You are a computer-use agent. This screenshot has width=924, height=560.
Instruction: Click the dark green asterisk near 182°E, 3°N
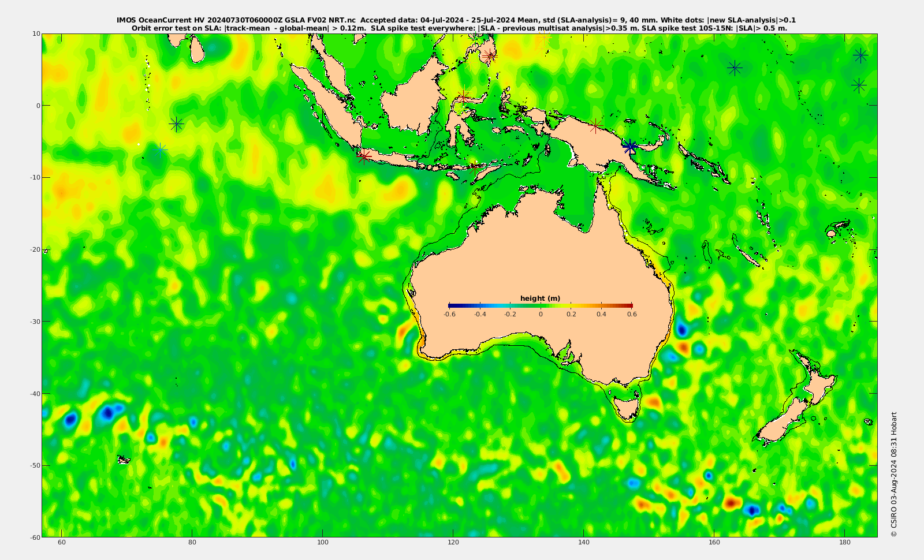click(x=859, y=85)
